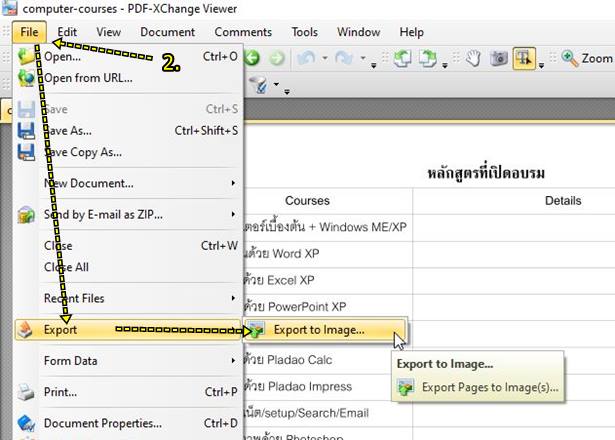The image size is (615, 440).
Task: Click the Export menu entry icon
Action: 26,330
